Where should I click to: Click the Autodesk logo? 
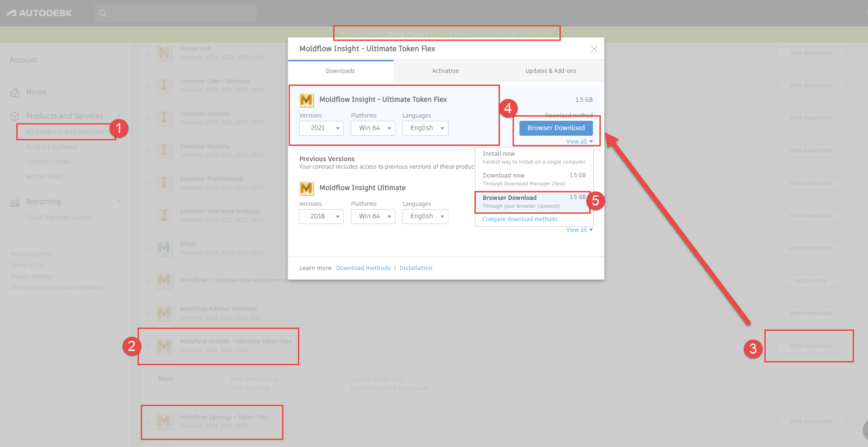pos(39,13)
